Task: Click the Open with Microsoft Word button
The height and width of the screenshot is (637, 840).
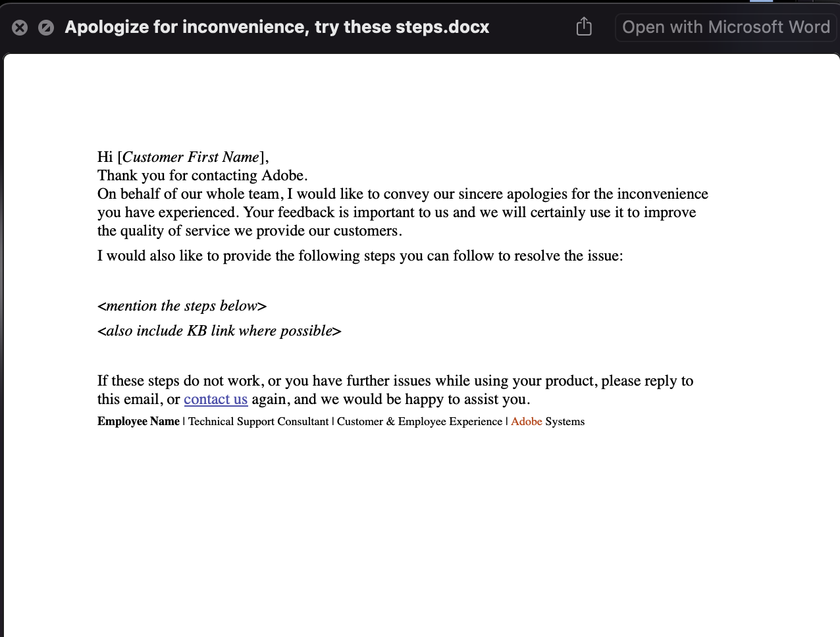Action: pyautogui.click(x=725, y=27)
